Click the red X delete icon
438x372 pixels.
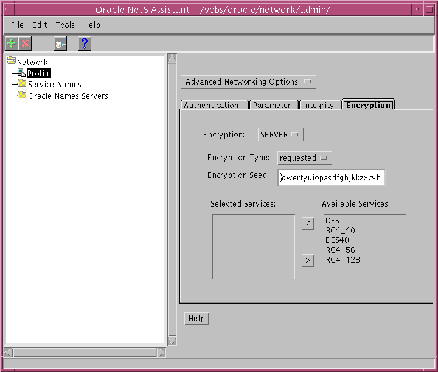[x=25, y=44]
